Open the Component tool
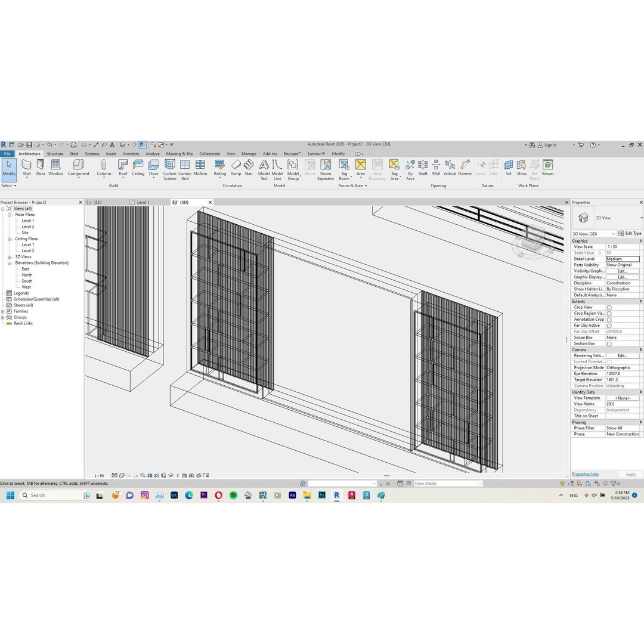644x644 pixels. 79,168
